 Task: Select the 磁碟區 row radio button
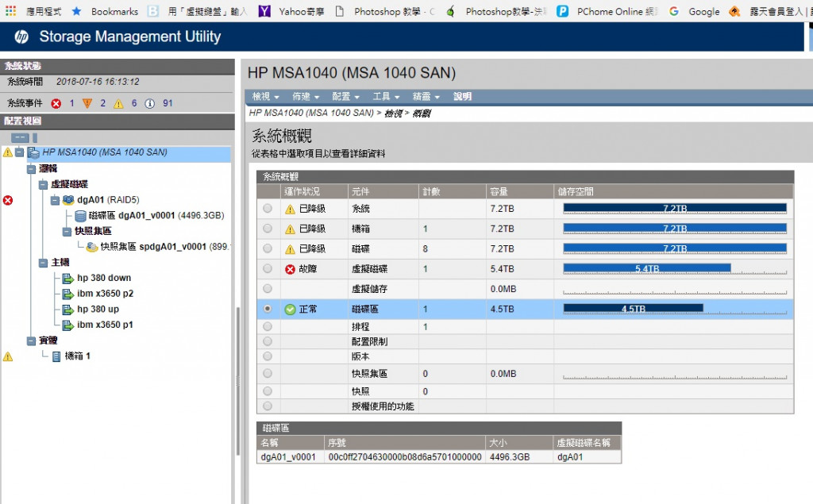tap(268, 309)
